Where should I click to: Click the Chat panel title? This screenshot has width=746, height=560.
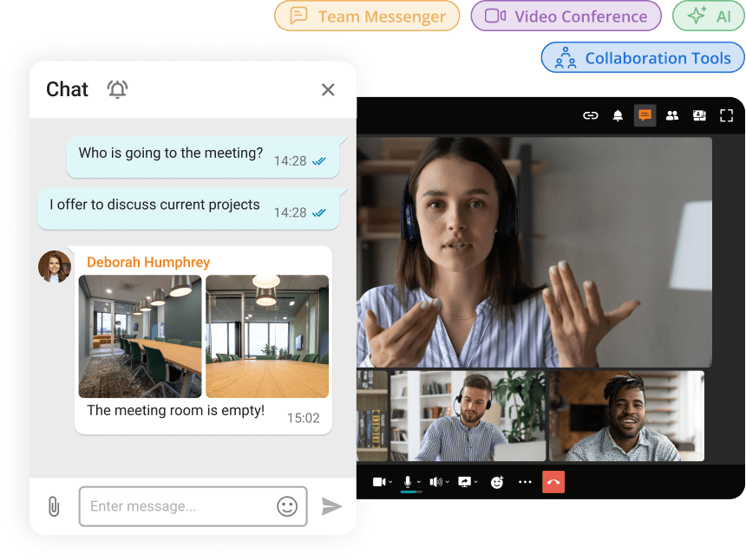click(67, 89)
